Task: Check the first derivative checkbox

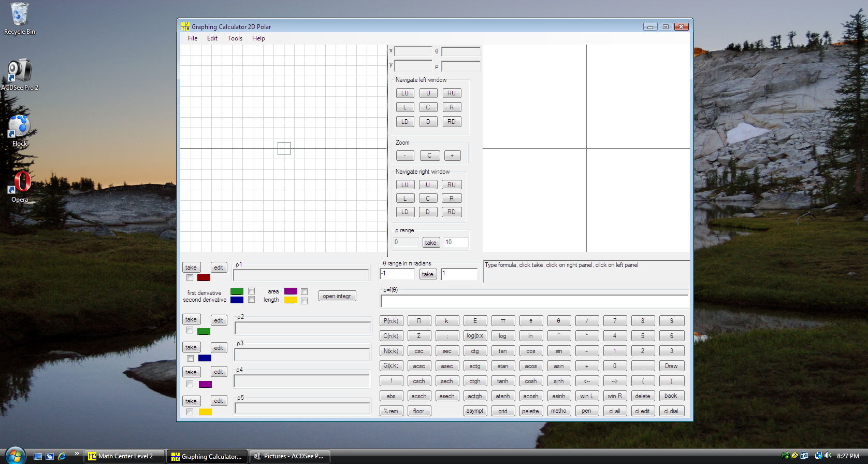Action: pyautogui.click(x=251, y=291)
